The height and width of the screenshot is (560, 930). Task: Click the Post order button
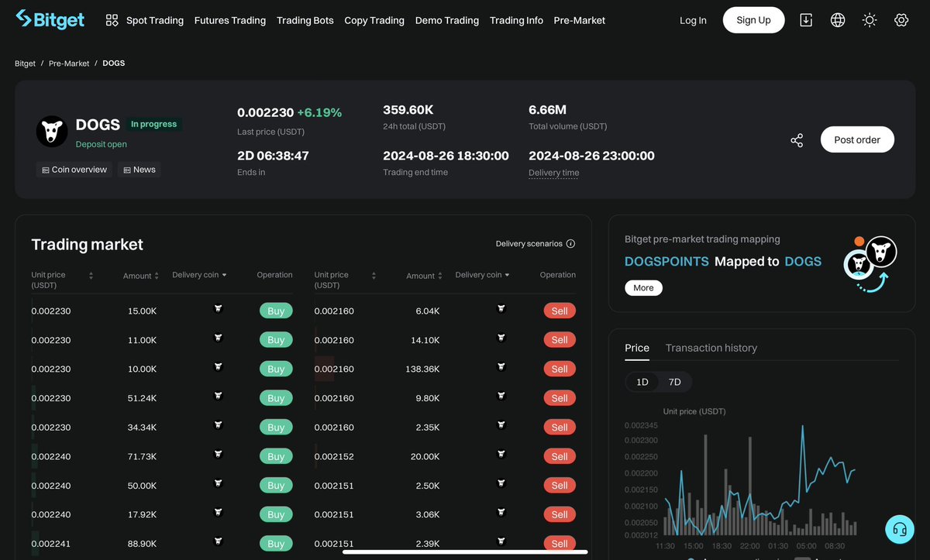[857, 139]
